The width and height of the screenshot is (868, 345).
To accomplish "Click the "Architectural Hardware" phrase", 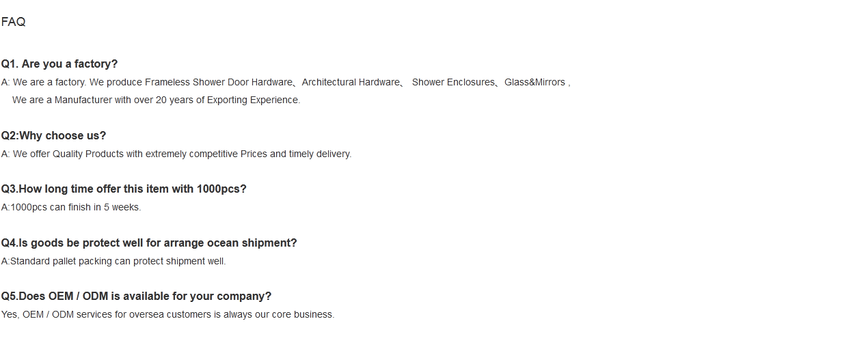I will pos(350,83).
